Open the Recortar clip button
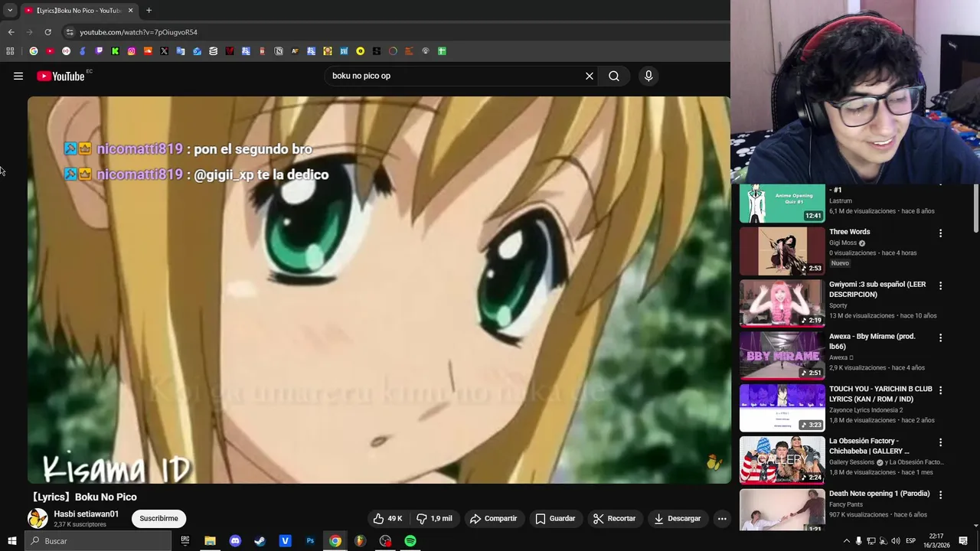Viewport: 980px width, 551px height. pos(614,518)
